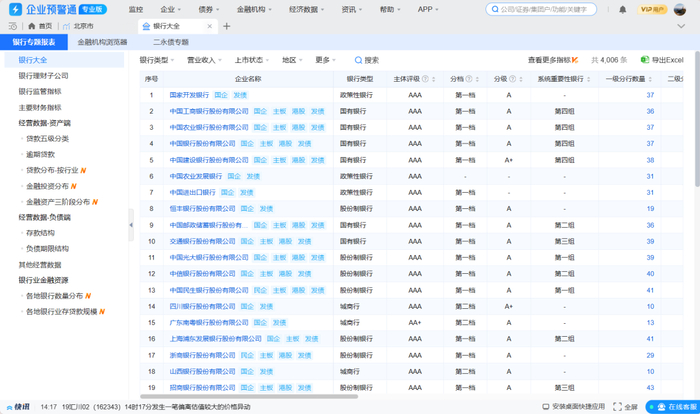Image resolution: width=700 pixels, height=414 pixels.
Task: Open the 银行类型 filter dropdown
Action: [x=156, y=60]
